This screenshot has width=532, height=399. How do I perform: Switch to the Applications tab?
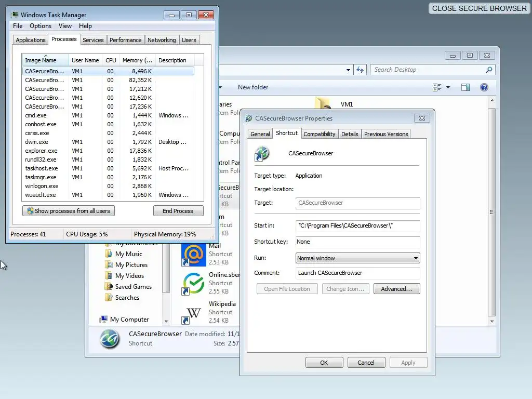click(x=31, y=40)
